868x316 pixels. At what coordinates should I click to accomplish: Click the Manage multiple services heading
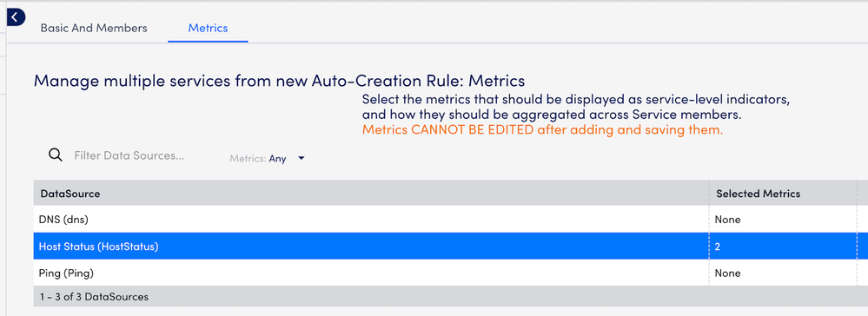279,81
